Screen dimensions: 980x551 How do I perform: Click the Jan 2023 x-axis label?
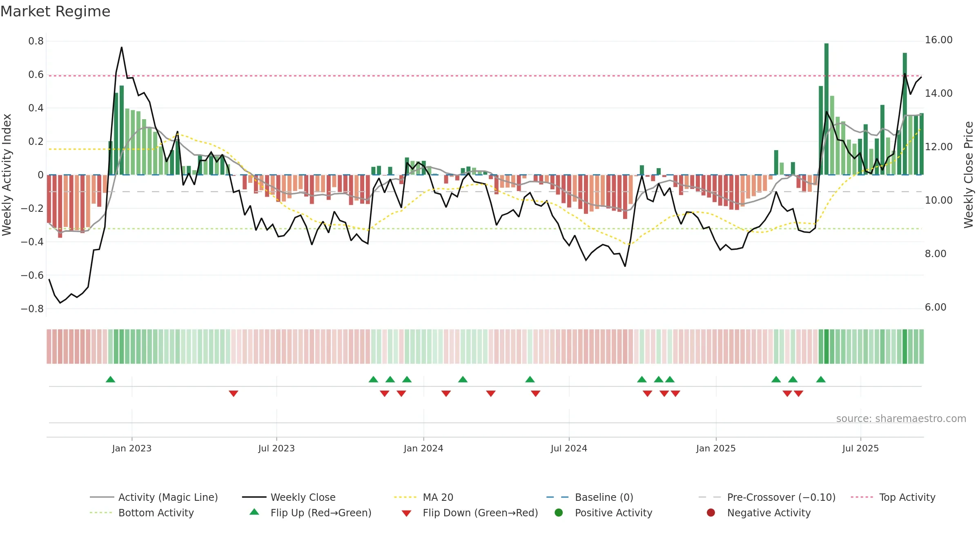pyautogui.click(x=132, y=449)
